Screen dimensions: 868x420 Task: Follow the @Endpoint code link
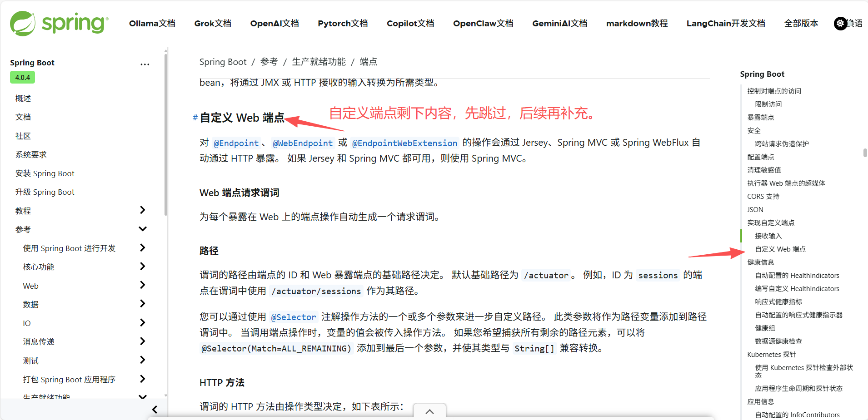[x=236, y=143]
